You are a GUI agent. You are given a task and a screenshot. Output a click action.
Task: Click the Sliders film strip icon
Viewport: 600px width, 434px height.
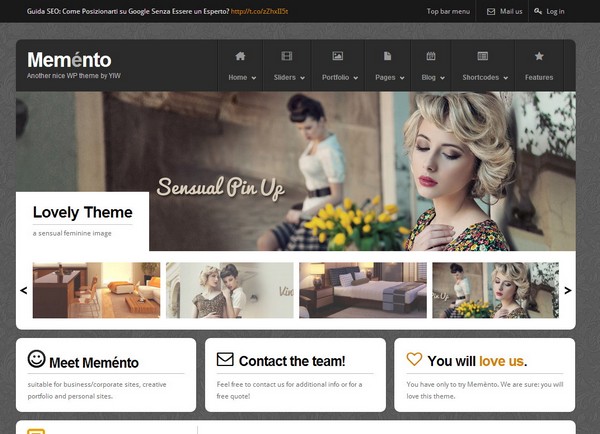287,56
